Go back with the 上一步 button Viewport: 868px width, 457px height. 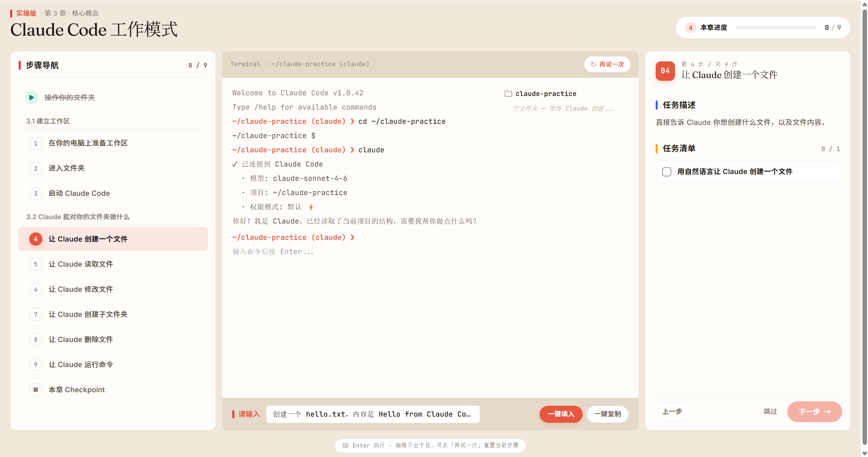pyautogui.click(x=672, y=412)
